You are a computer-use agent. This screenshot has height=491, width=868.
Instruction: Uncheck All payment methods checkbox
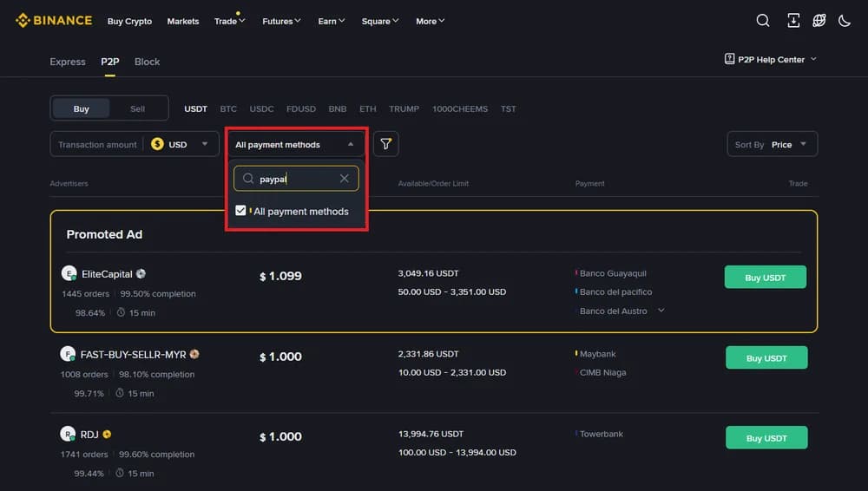240,210
